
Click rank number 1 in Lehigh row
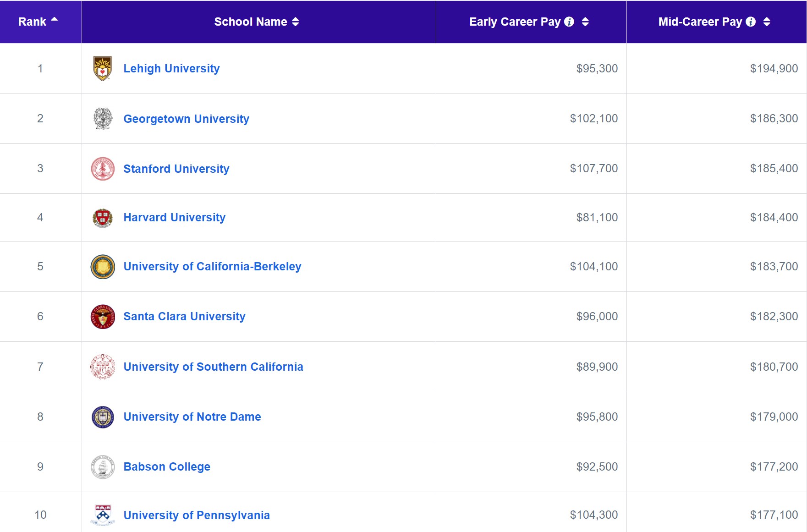(x=40, y=68)
